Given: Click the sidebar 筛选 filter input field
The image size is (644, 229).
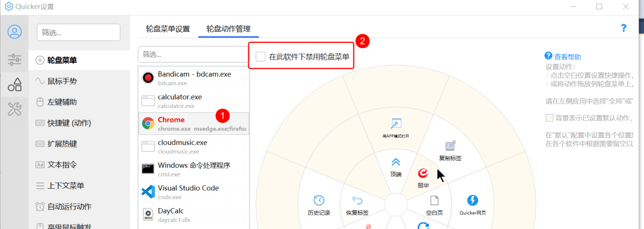Looking at the screenshot, I should [x=78, y=32].
